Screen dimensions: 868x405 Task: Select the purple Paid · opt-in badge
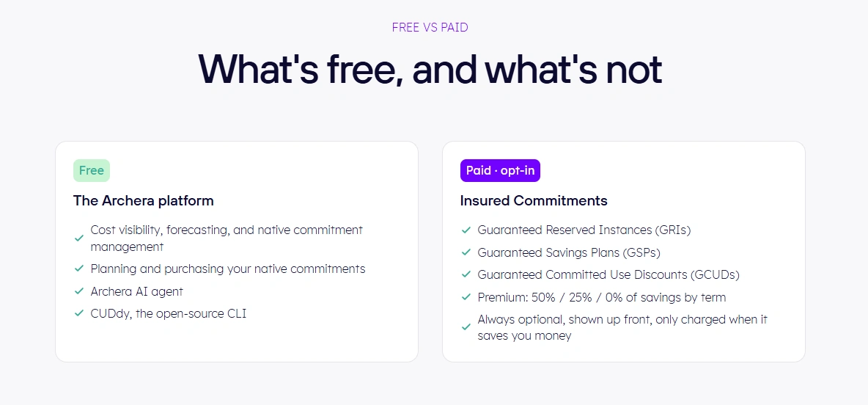coord(500,171)
